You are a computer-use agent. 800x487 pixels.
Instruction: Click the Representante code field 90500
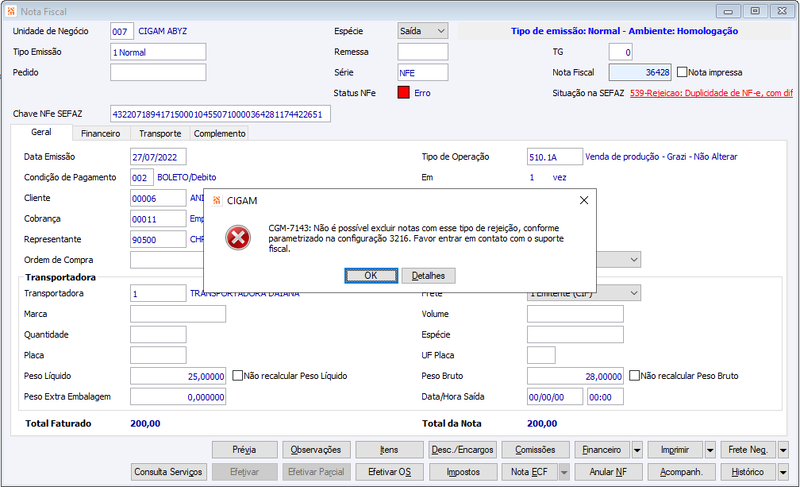click(158, 240)
